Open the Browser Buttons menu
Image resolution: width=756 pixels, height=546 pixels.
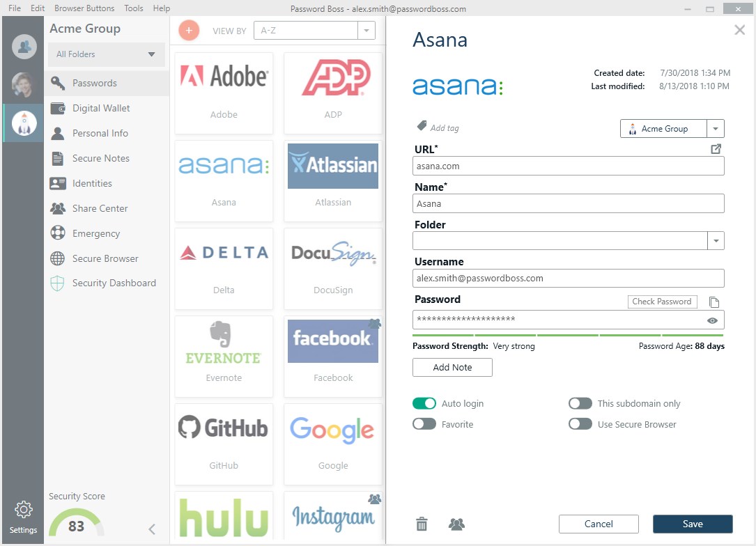pyautogui.click(x=84, y=8)
